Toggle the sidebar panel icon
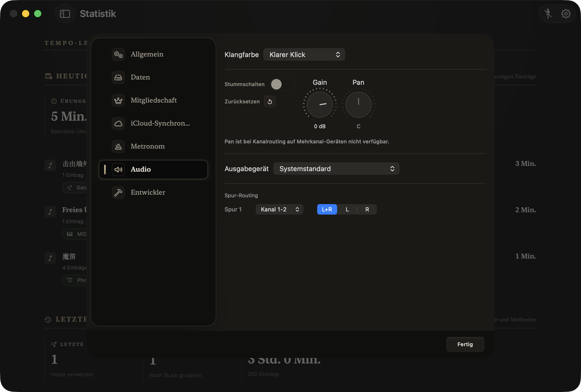The width and height of the screenshot is (581, 392). (65, 14)
